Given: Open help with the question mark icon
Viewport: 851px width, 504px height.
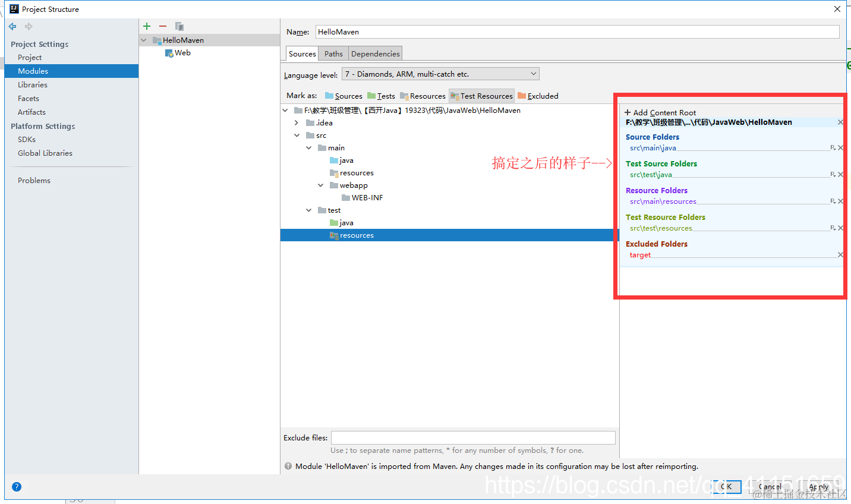Looking at the screenshot, I should [17, 487].
